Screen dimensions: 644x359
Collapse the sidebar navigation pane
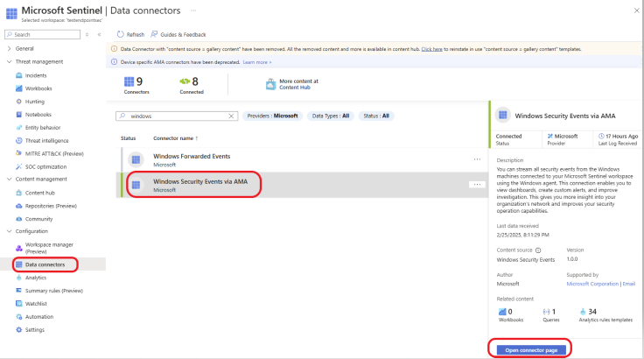tap(99, 34)
